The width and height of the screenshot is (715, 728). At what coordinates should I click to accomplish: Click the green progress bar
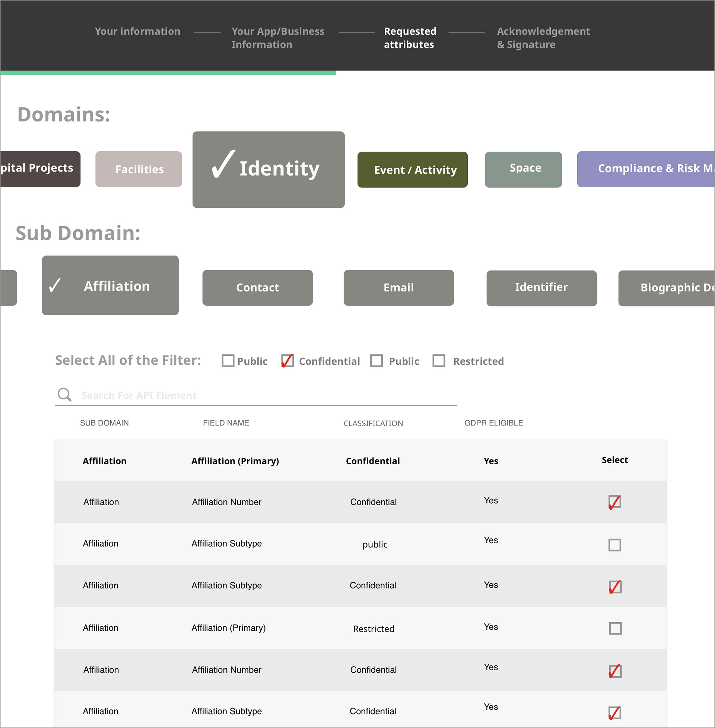[x=168, y=73]
